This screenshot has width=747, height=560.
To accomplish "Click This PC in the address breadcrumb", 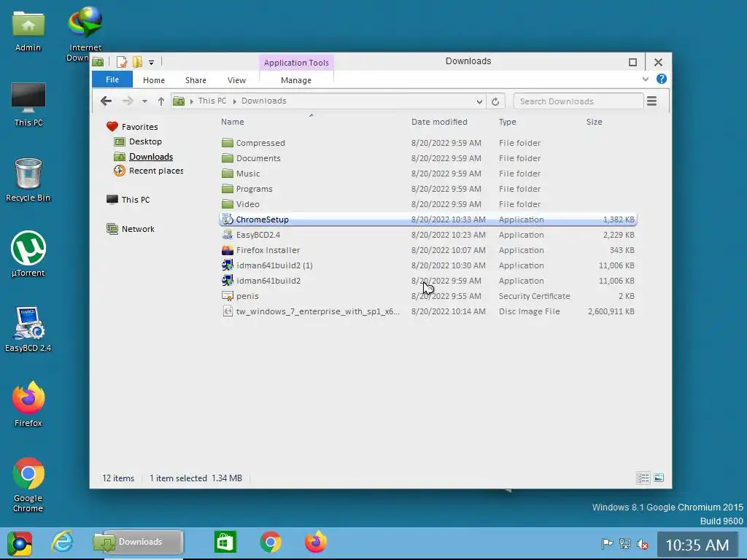I will coord(212,101).
